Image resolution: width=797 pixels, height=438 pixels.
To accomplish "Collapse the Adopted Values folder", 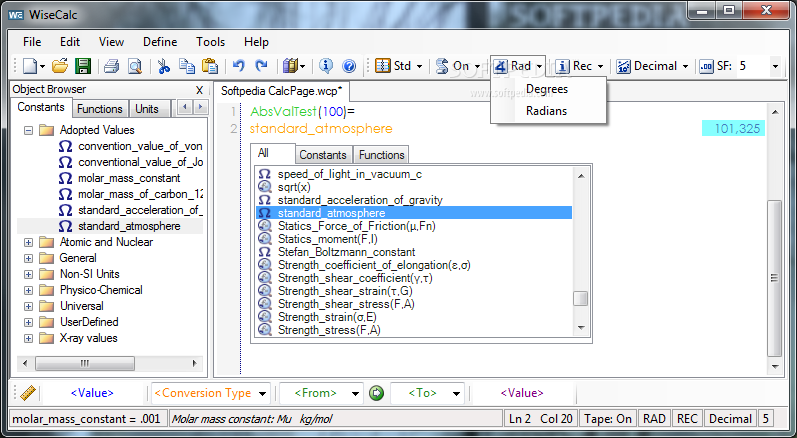I will 28,131.
